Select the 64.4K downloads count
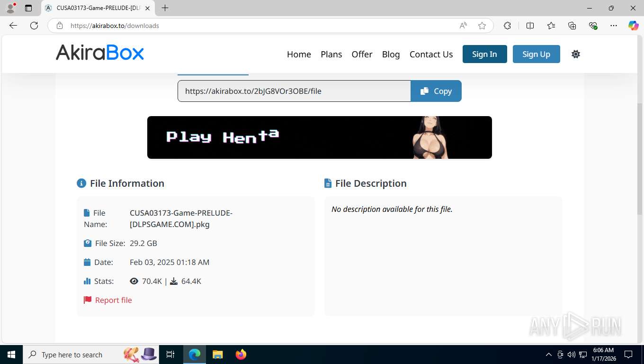644x364 pixels. coord(191,281)
